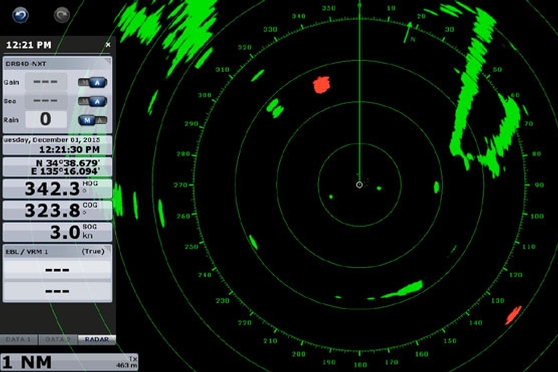Click the grey redo arrow icon
This screenshot has width=558, height=372.
pos(62,15)
